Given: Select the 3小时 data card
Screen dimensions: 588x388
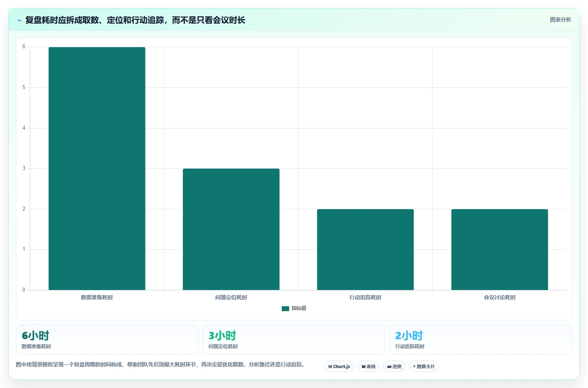Looking at the screenshot, I should [294, 340].
